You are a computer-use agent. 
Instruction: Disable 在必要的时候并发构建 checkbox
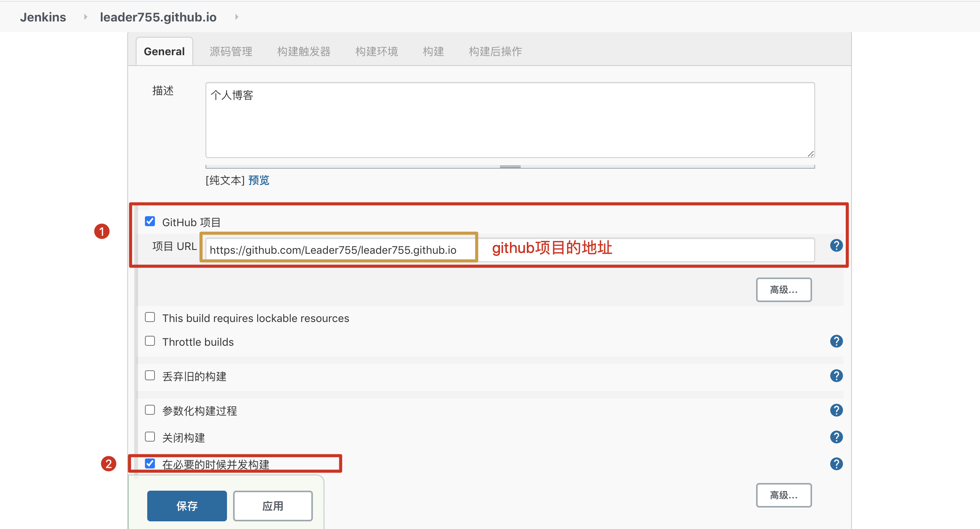pos(150,464)
